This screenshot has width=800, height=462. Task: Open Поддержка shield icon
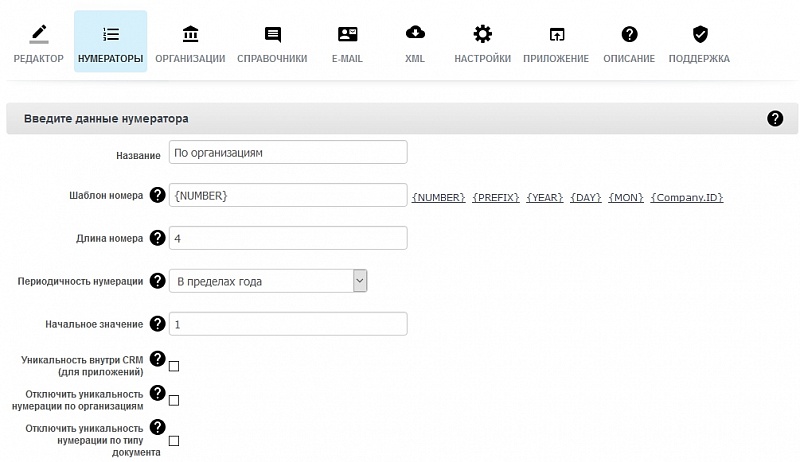(700, 35)
